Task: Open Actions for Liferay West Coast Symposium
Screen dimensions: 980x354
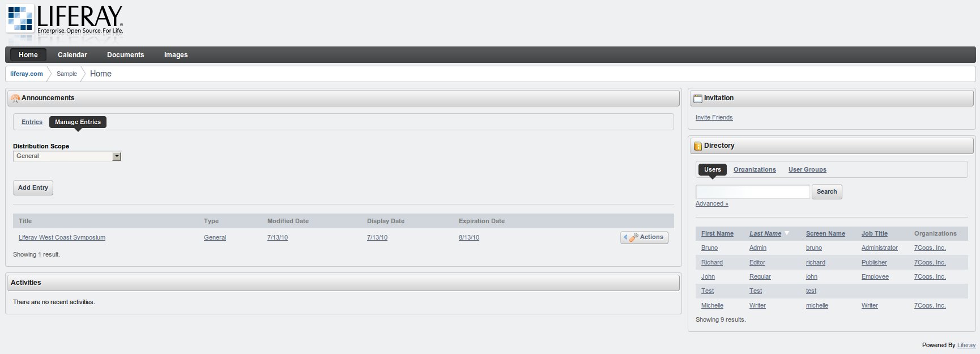Action: tap(645, 237)
